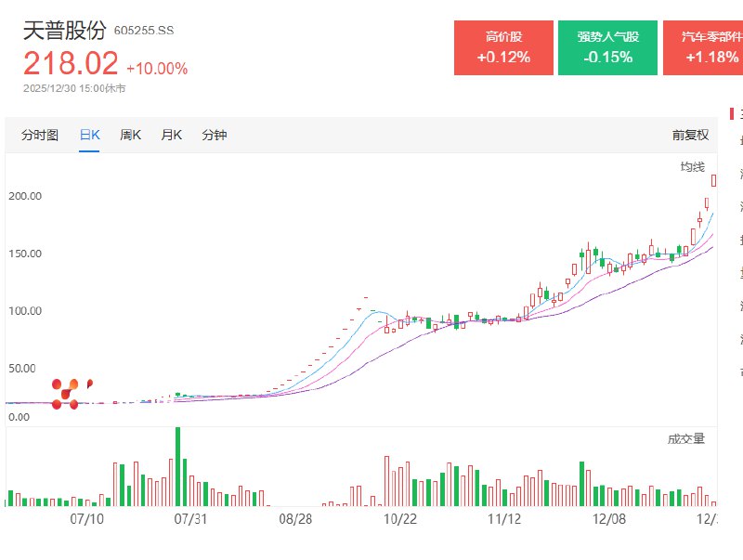Click the 100.00 price axis label

[x=25, y=311]
